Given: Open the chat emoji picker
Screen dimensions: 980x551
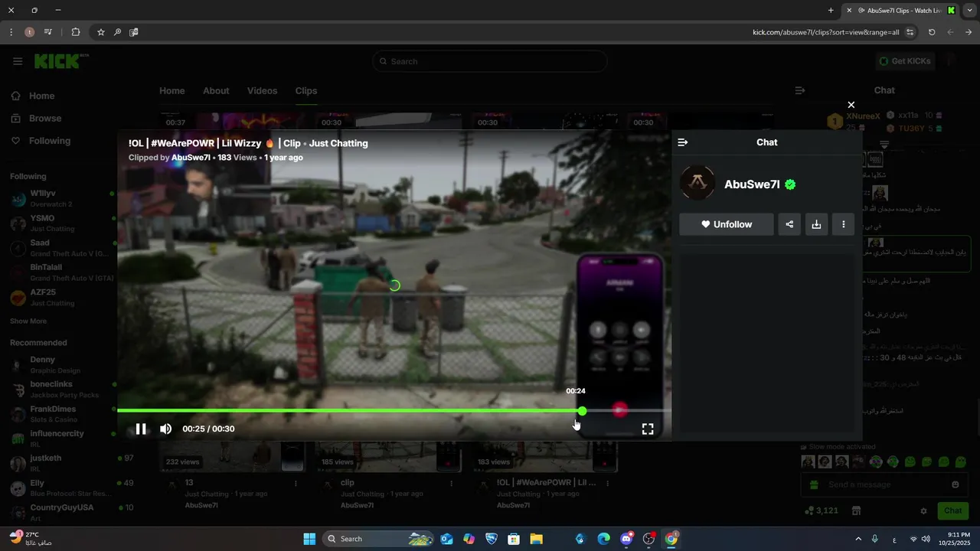Looking at the screenshot, I should coord(955,484).
